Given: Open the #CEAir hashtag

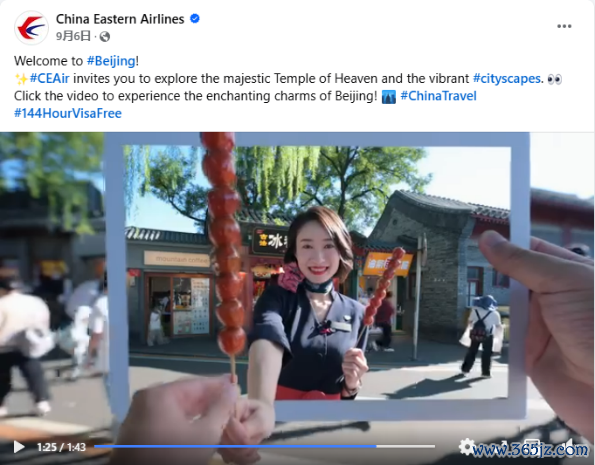Looking at the screenshot, I should click(x=49, y=79).
